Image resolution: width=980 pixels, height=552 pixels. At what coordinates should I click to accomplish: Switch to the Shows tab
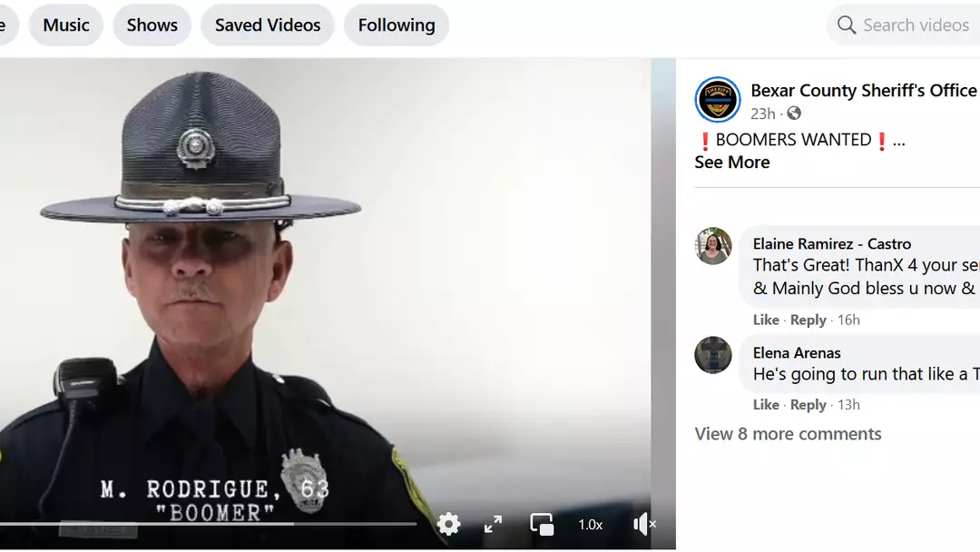(x=152, y=25)
